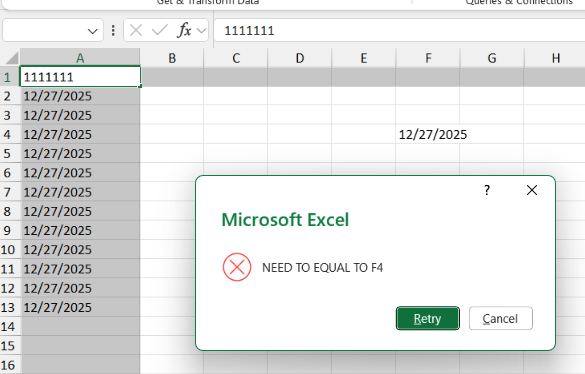Click cell A2 date 12/27/2025

(80, 96)
